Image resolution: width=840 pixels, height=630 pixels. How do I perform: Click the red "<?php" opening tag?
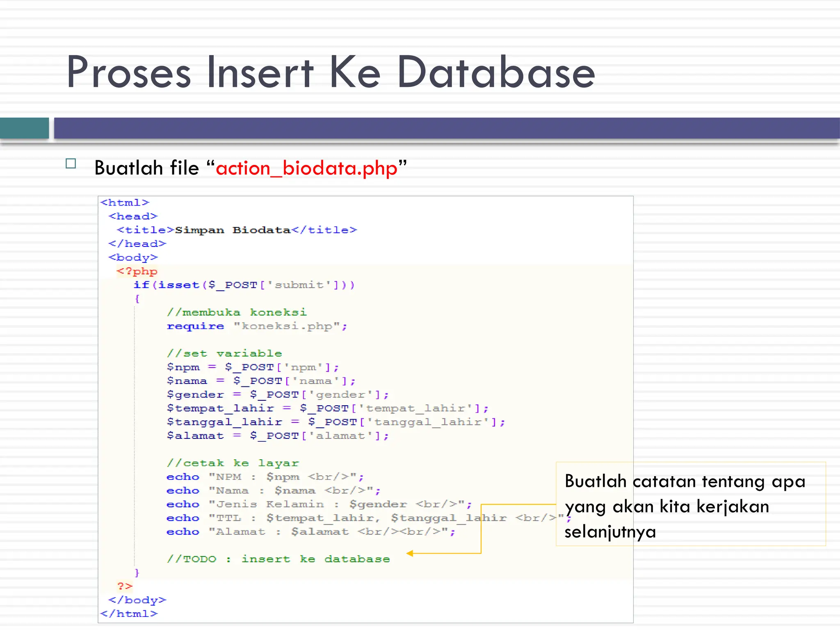pos(137,271)
